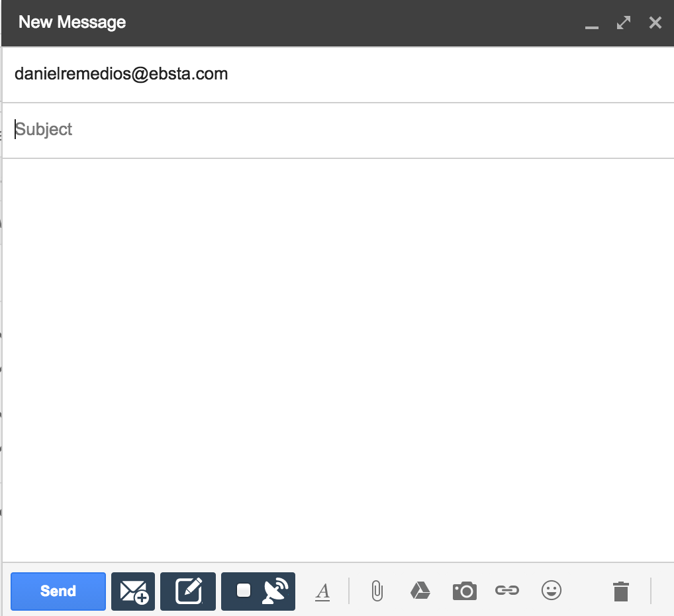Show formatting options with underlined A
The height and width of the screenshot is (616, 674).
pos(322,591)
